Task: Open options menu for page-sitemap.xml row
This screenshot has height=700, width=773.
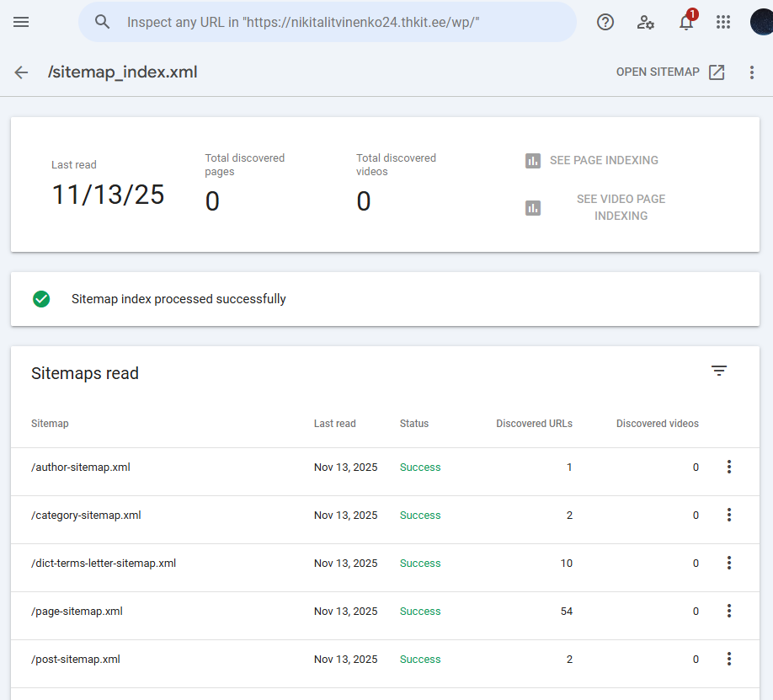Action: pyautogui.click(x=729, y=611)
